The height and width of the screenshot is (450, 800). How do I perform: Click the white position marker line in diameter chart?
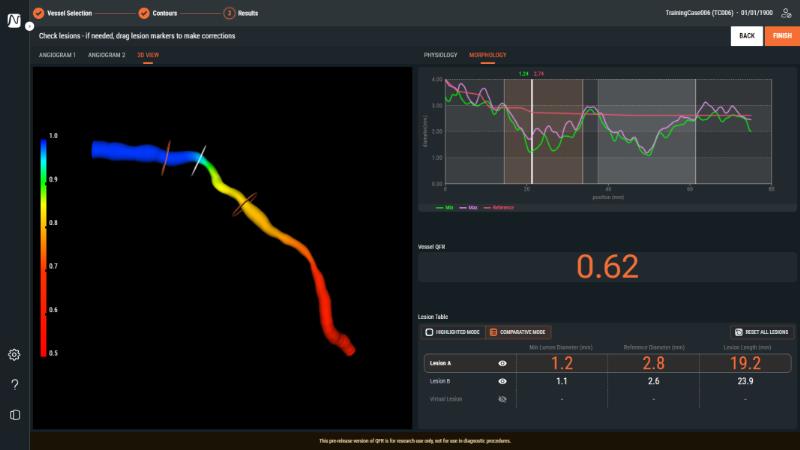coord(532,130)
